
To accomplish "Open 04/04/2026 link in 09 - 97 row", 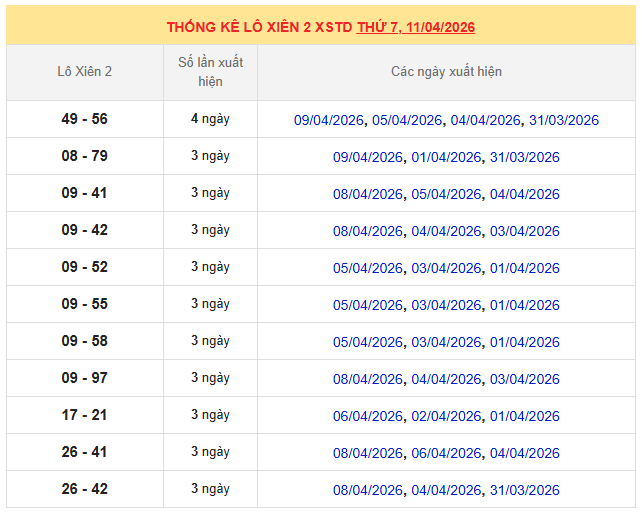I will (446, 379).
